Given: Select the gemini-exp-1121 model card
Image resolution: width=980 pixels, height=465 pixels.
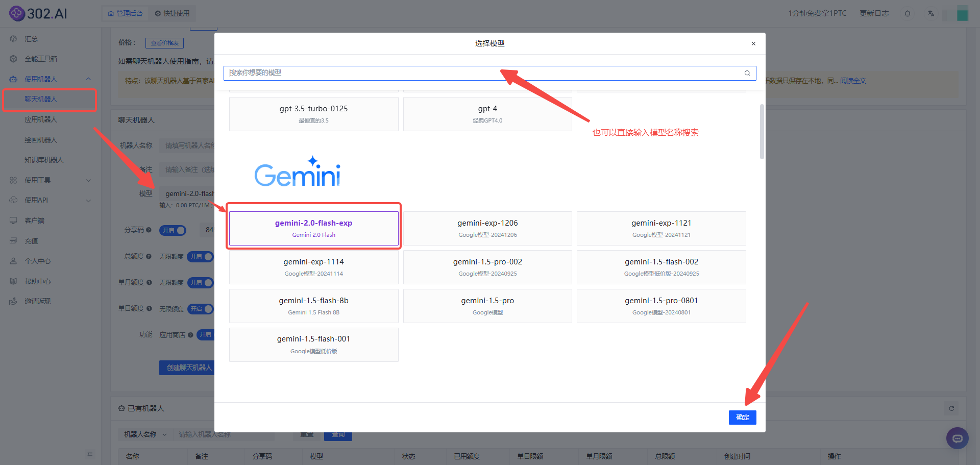Looking at the screenshot, I should pos(661,228).
